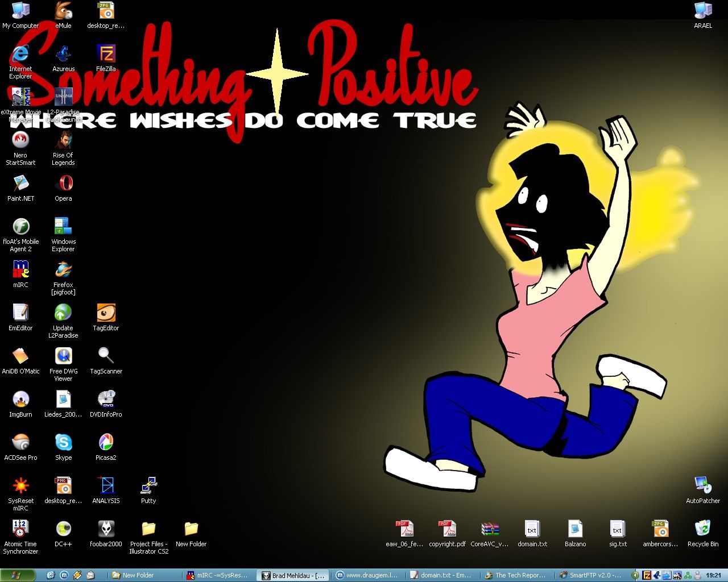Switch to domain.txt - EmEditor taskbar button
Screen dimensions: 728x582
[x=442, y=575]
